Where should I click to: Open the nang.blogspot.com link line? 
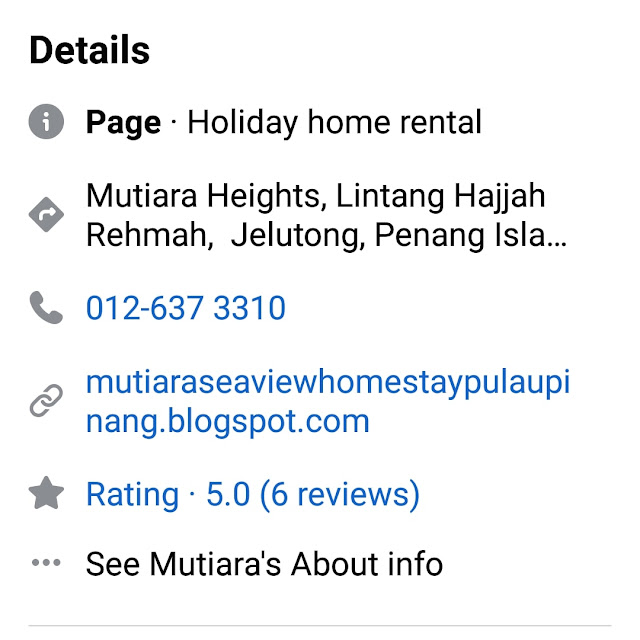(227, 422)
